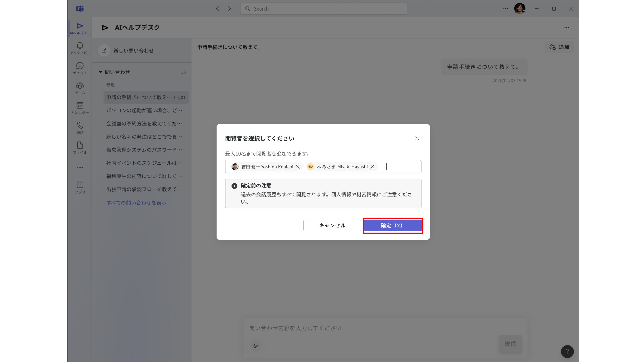
Task: Click the Search box
Action: [x=324, y=9]
